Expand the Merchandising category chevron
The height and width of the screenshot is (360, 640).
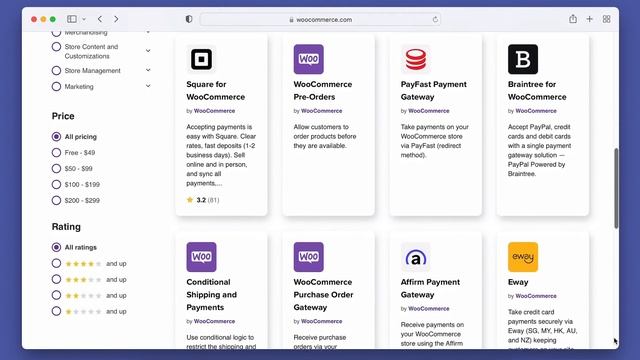click(148, 33)
